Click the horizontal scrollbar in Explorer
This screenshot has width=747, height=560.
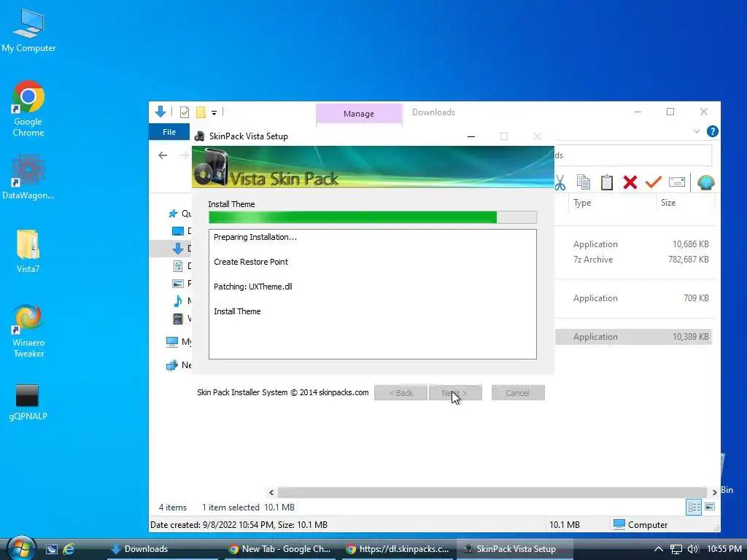click(492, 492)
